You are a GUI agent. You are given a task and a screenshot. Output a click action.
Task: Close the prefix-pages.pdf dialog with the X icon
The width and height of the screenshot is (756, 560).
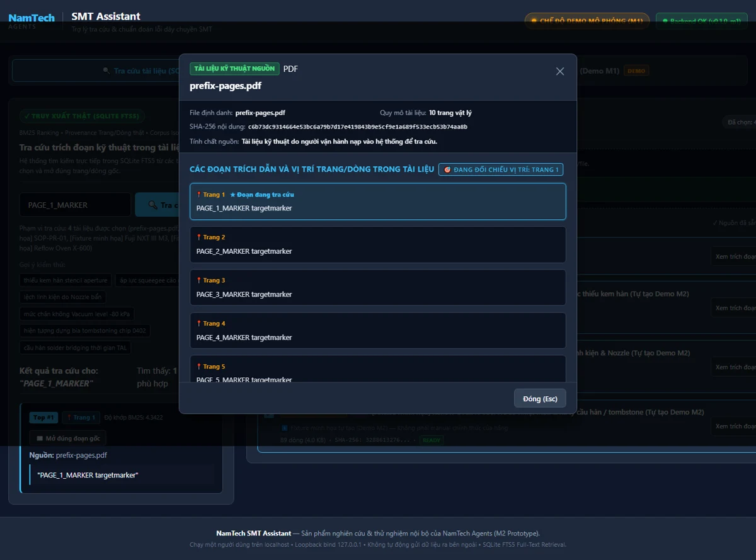pos(560,71)
